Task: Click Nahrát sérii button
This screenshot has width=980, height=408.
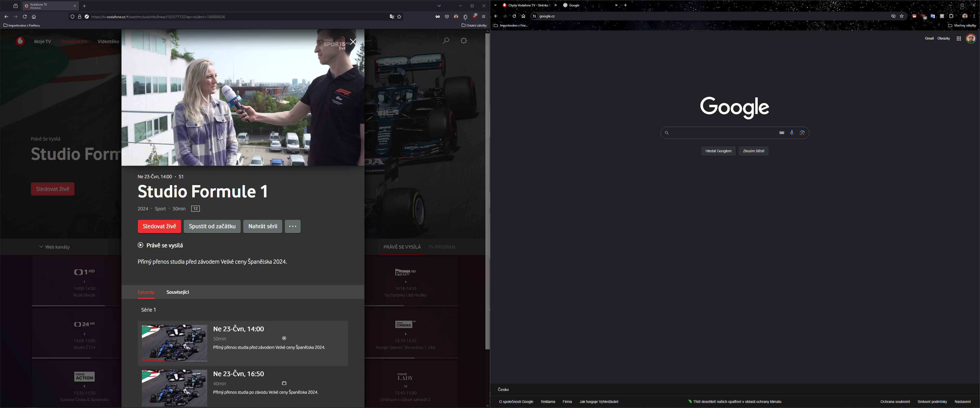Action: [263, 226]
